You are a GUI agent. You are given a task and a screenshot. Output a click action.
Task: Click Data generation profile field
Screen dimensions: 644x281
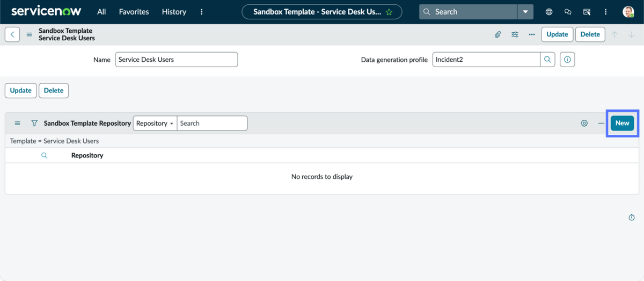pyautogui.click(x=486, y=60)
